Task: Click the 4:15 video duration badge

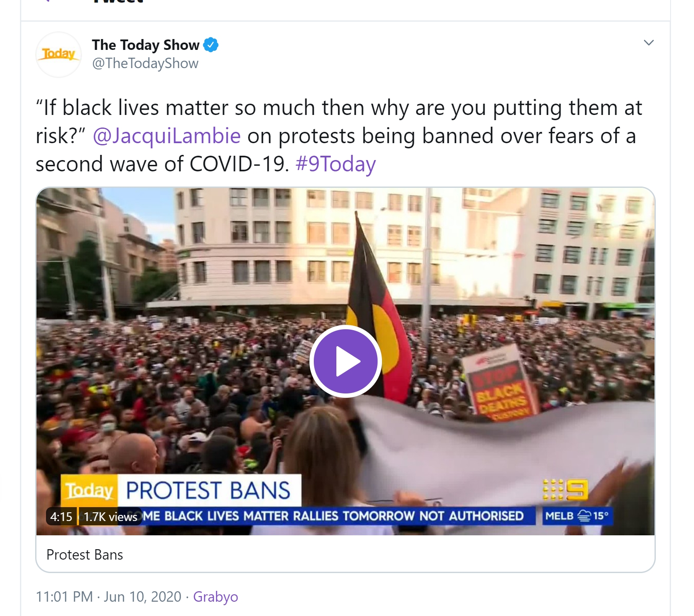Action: click(61, 516)
